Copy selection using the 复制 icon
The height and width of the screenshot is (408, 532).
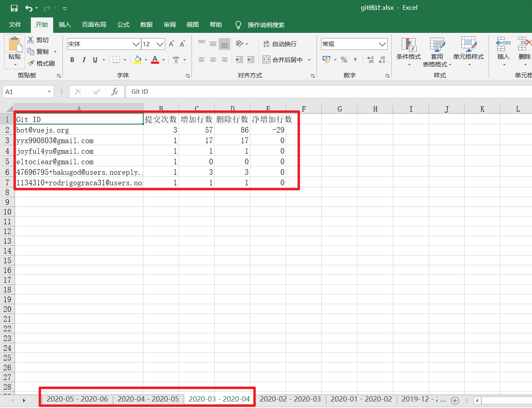31,52
